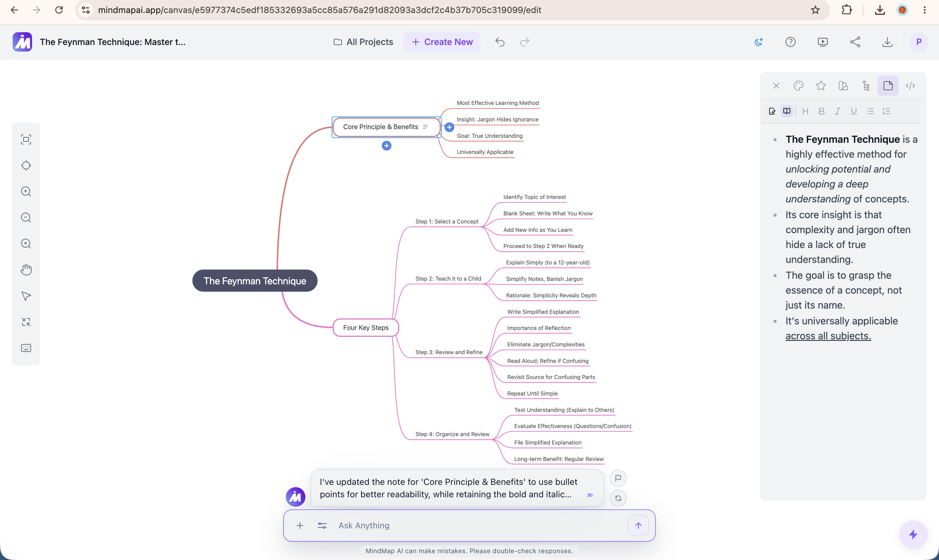Image resolution: width=939 pixels, height=560 pixels.
Task: Click the export download icon in app header
Action: click(x=887, y=42)
